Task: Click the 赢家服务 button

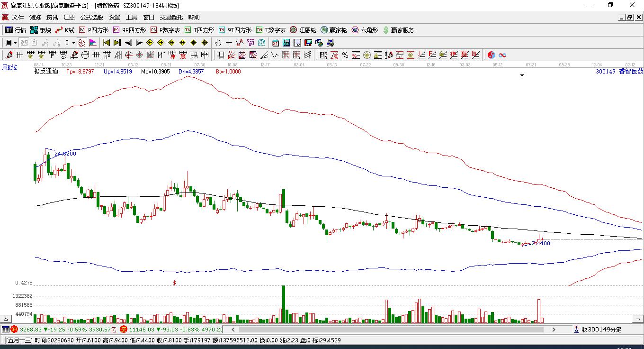Action: point(398,30)
